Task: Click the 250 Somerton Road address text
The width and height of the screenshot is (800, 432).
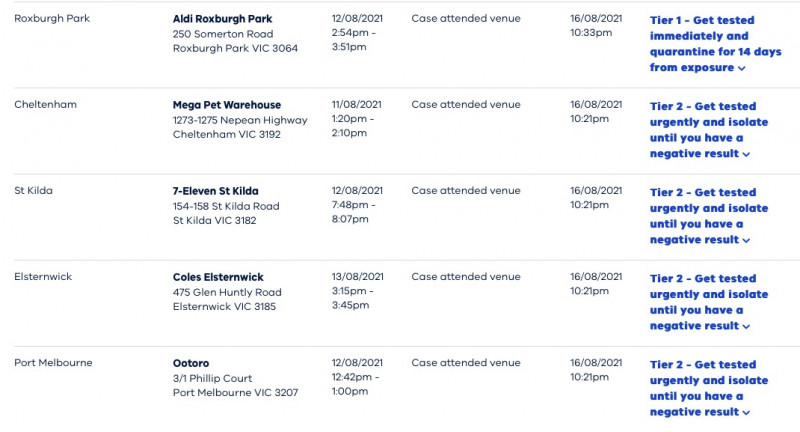Action: pyautogui.click(x=223, y=34)
